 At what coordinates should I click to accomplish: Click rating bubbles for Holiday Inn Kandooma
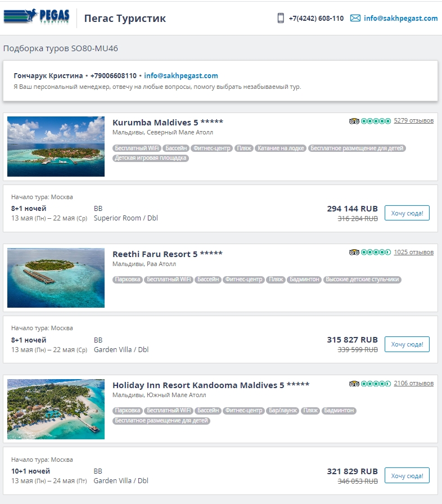(x=376, y=384)
